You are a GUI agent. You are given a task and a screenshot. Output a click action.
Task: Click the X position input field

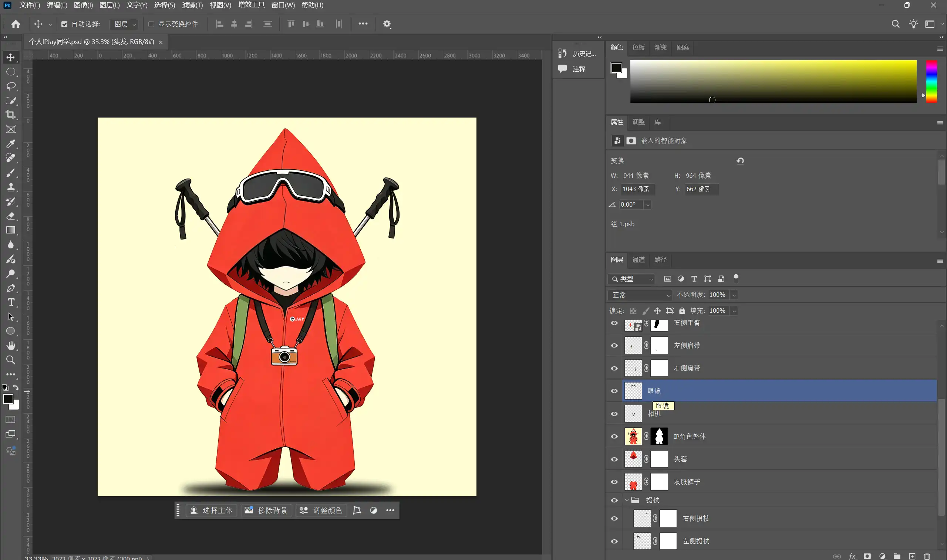[x=637, y=189]
